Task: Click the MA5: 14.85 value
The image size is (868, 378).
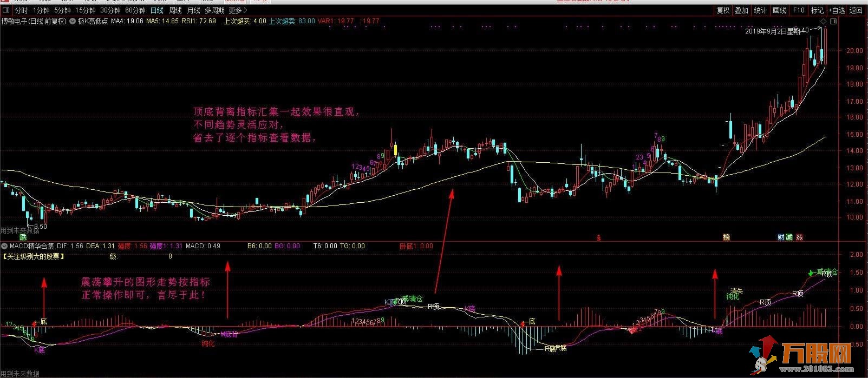Action: [x=162, y=21]
